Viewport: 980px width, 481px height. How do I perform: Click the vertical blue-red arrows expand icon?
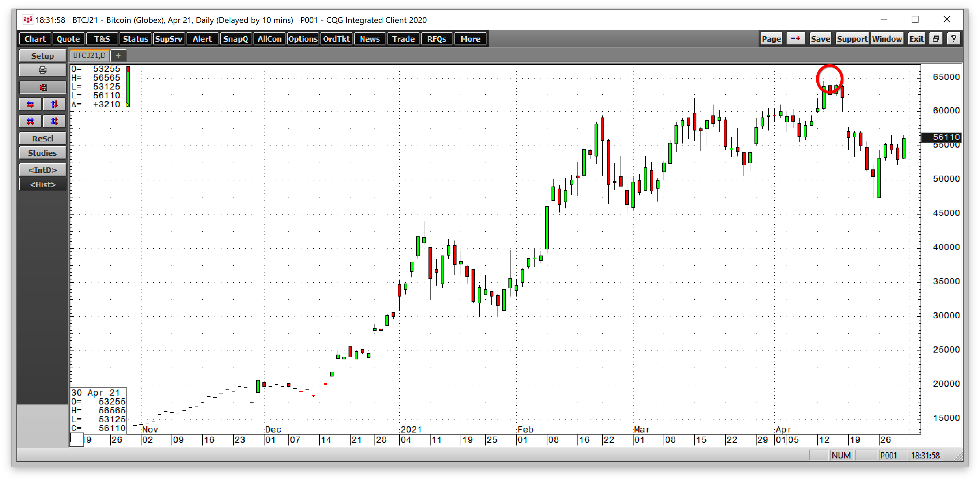tap(54, 104)
